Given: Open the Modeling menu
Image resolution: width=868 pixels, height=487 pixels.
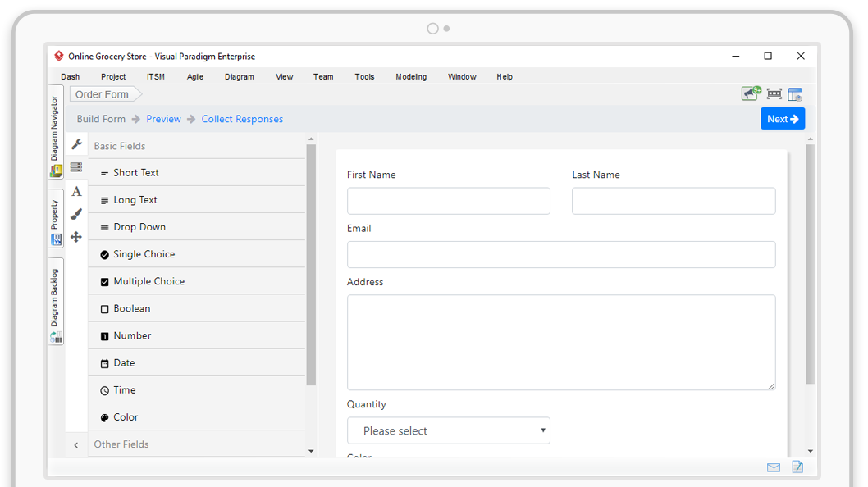Looking at the screenshot, I should (410, 76).
